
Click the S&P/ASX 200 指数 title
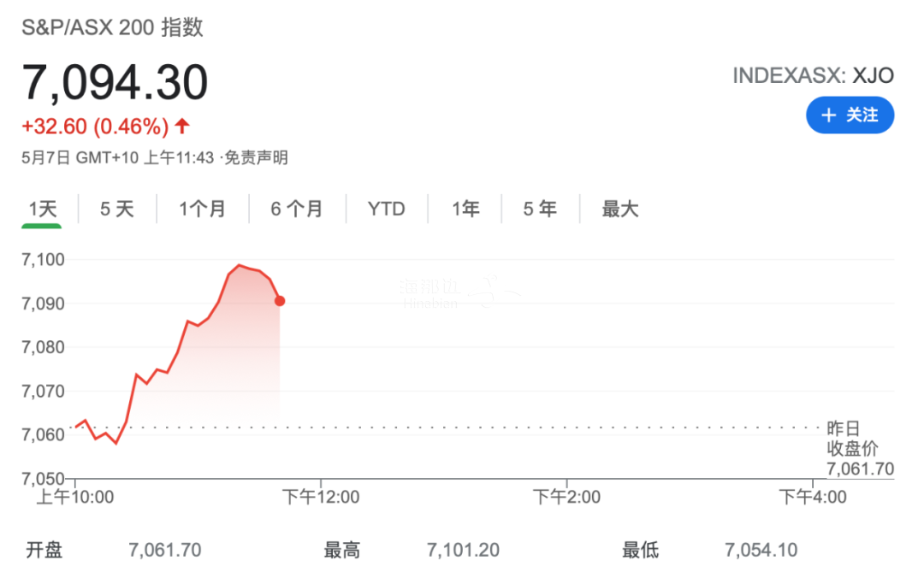point(113,27)
